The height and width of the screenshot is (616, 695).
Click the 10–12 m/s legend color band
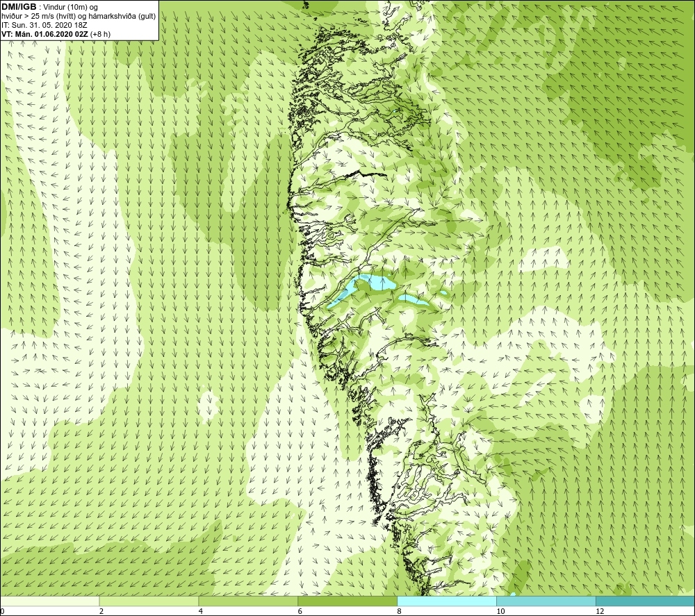coord(546,601)
